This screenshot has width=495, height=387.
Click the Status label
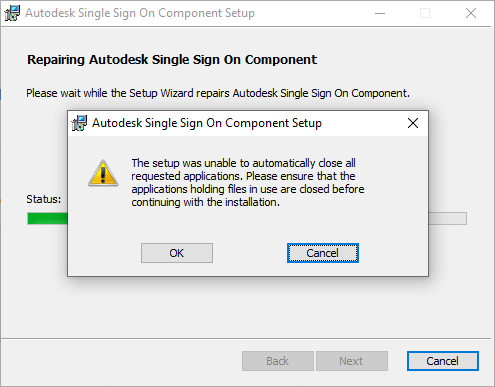(x=44, y=199)
